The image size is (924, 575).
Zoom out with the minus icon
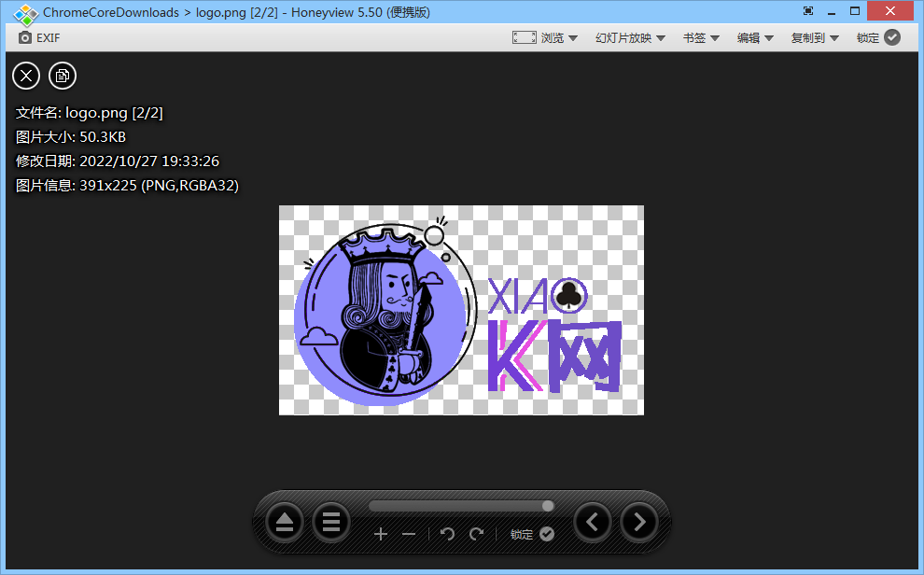coord(408,534)
